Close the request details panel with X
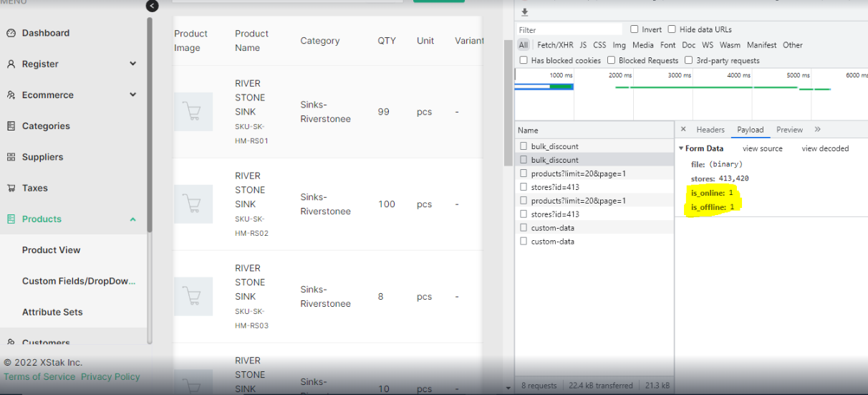Viewport: 868px width, 395px height. click(683, 130)
